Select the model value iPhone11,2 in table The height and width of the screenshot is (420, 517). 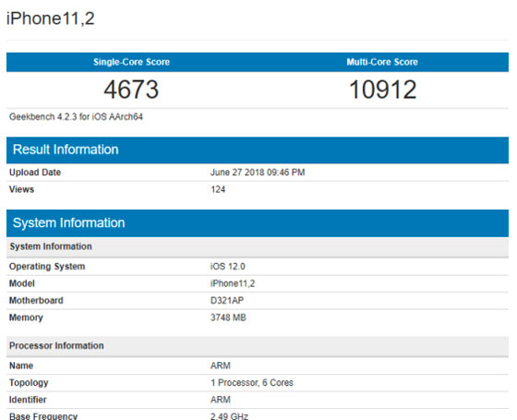[x=233, y=283]
